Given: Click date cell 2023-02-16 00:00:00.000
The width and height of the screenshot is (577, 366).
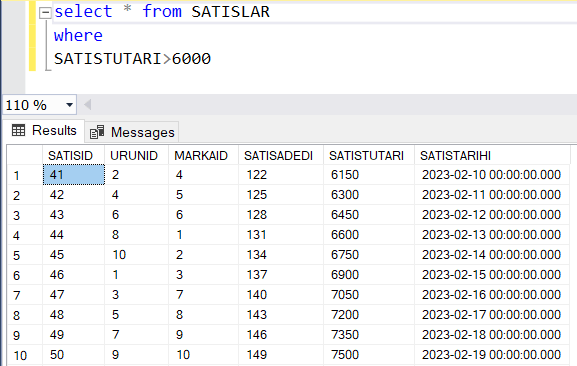Looking at the screenshot, I should (x=492, y=295).
